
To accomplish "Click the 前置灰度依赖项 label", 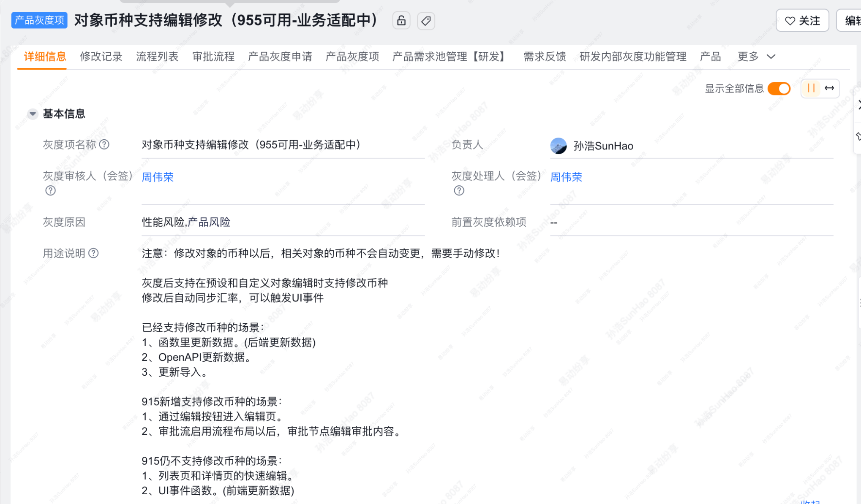I will coord(489,222).
